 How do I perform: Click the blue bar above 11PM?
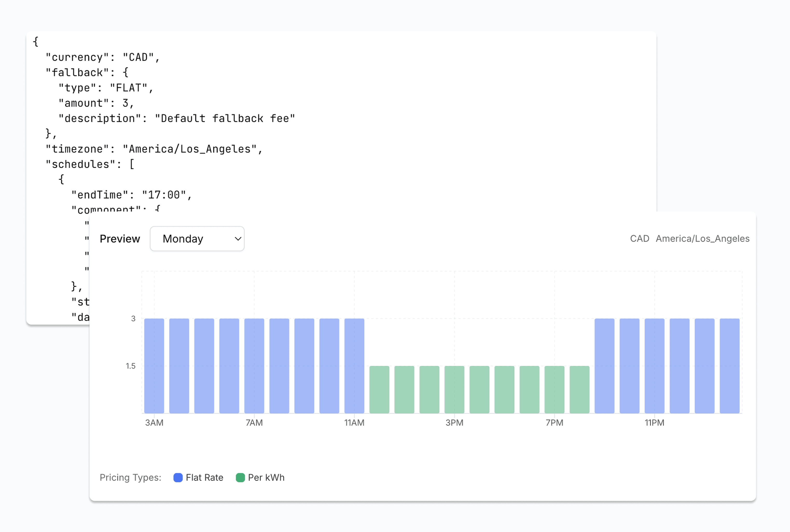point(655,366)
